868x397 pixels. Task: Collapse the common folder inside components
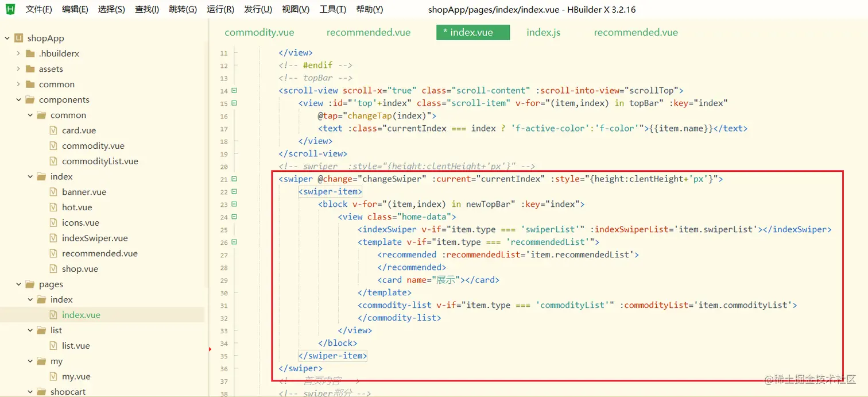[30, 115]
